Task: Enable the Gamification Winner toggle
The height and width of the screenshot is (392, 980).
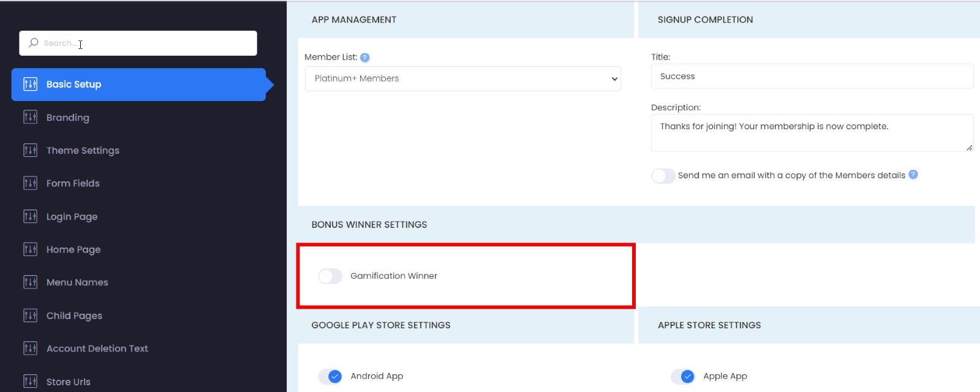Action: point(330,276)
